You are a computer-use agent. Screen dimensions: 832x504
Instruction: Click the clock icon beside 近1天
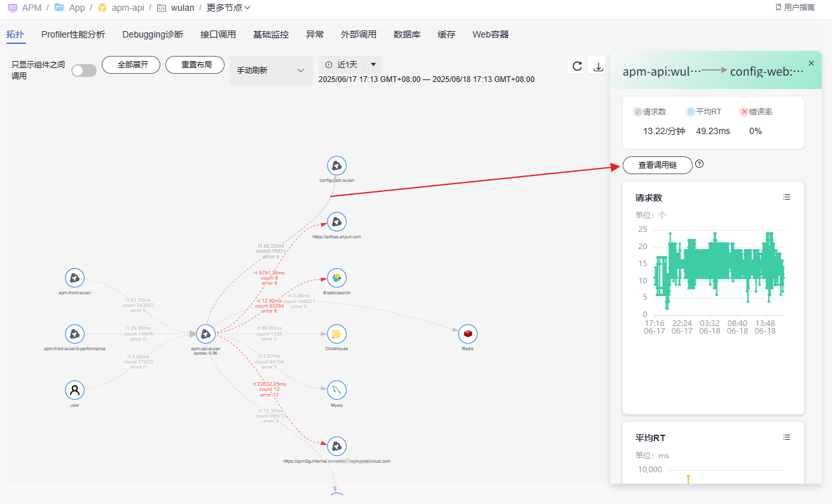(x=329, y=65)
